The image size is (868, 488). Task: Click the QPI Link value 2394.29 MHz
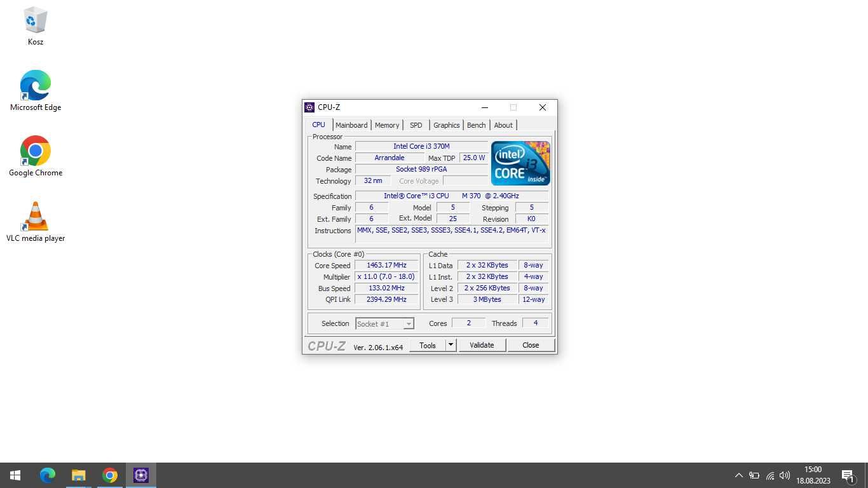click(386, 299)
